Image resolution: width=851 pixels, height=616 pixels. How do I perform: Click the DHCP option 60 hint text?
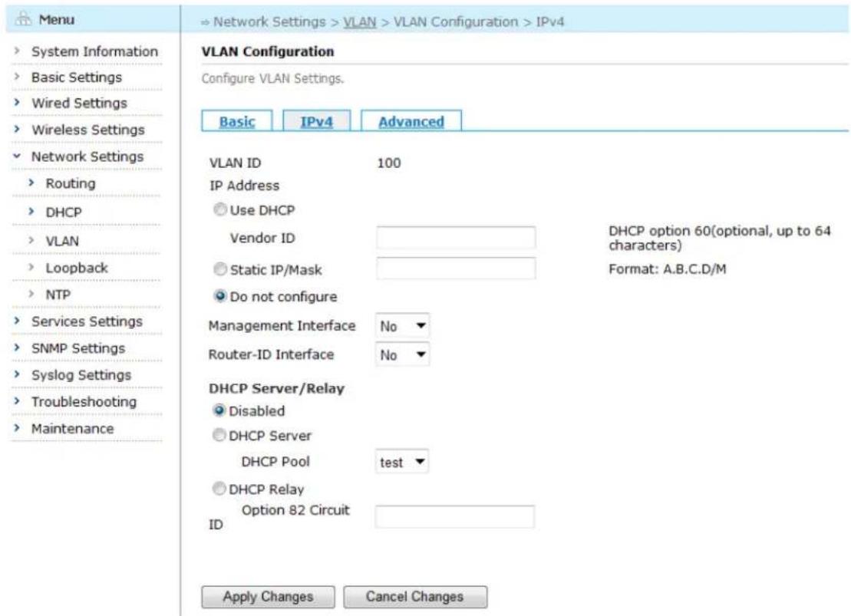click(x=720, y=238)
